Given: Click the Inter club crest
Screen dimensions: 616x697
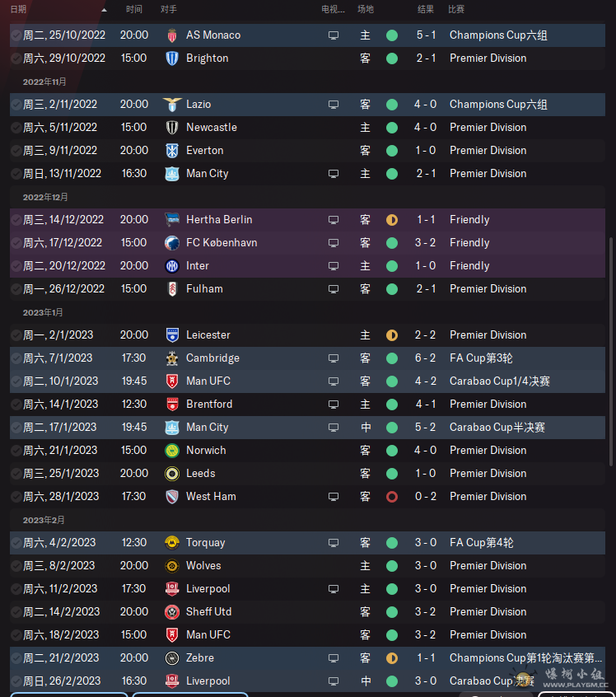Looking at the screenshot, I should [x=172, y=266].
